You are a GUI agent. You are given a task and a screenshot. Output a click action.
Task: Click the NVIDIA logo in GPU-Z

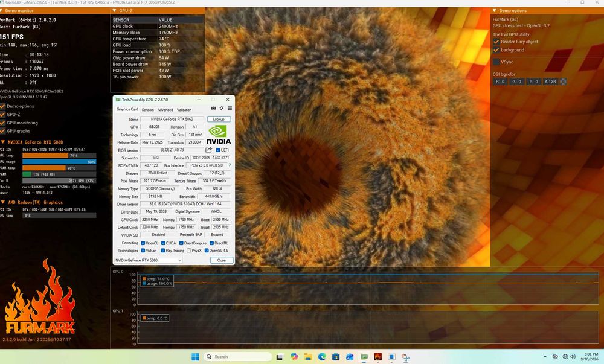click(x=219, y=135)
